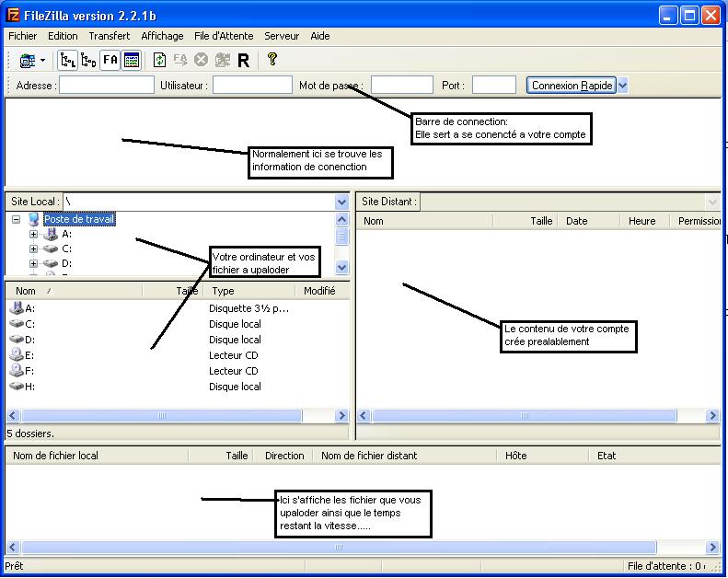Click the 'Prêt' status bar text

coord(14,566)
